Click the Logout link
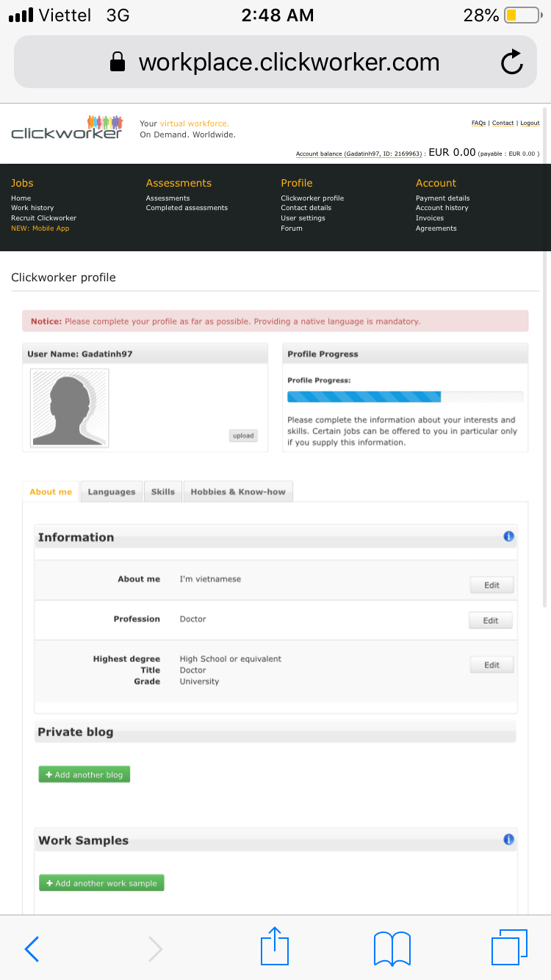The width and height of the screenshot is (551, 980). pos(530,123)
